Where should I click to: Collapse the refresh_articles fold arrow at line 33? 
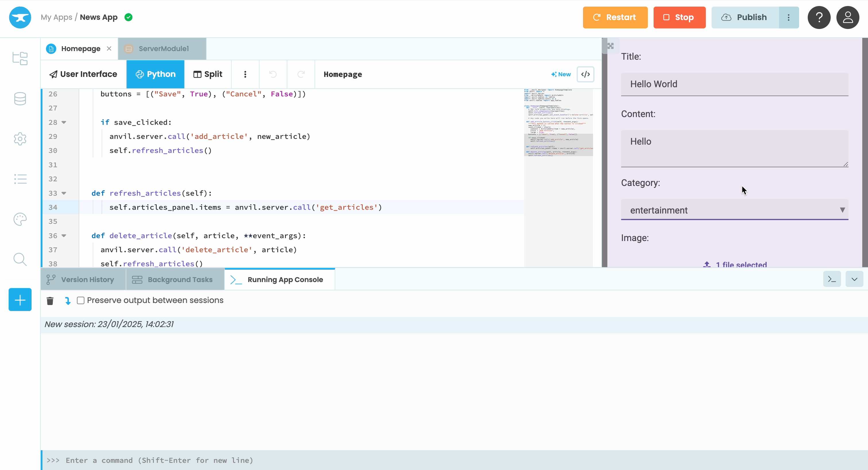click(64, 193)
